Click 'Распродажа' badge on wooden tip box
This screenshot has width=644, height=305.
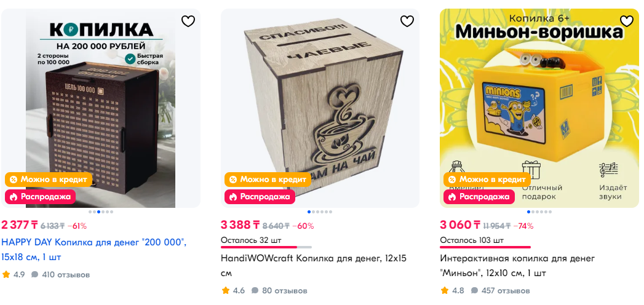260,197
